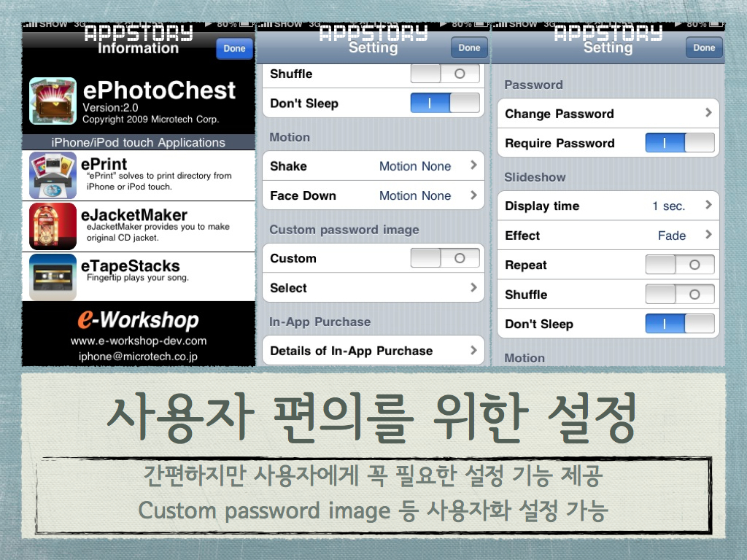Disable Don't Sleep in middle Setting screen
Viewport: 747px width, 560px height.
(445, 103)
